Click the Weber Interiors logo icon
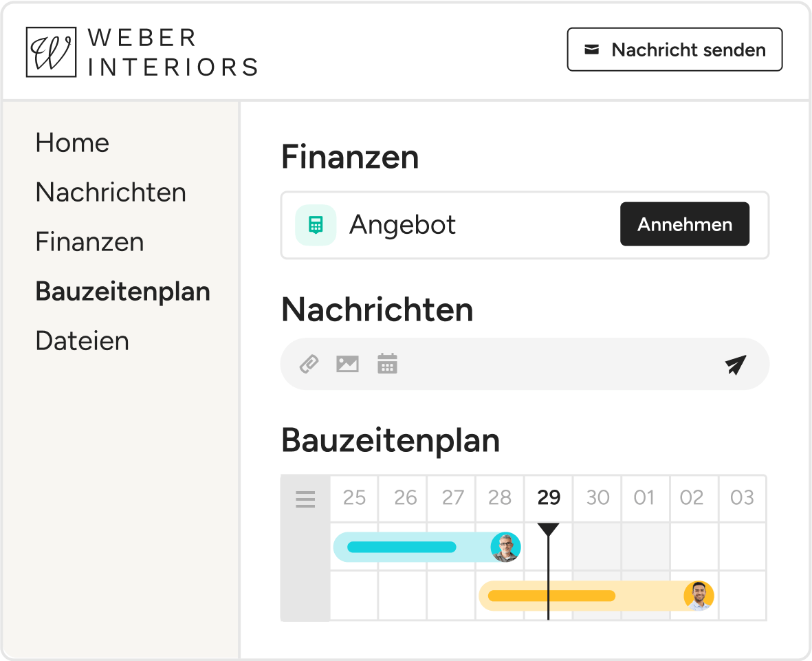Image resolution: width=812 pixels, height=661 pixels. 52,52
